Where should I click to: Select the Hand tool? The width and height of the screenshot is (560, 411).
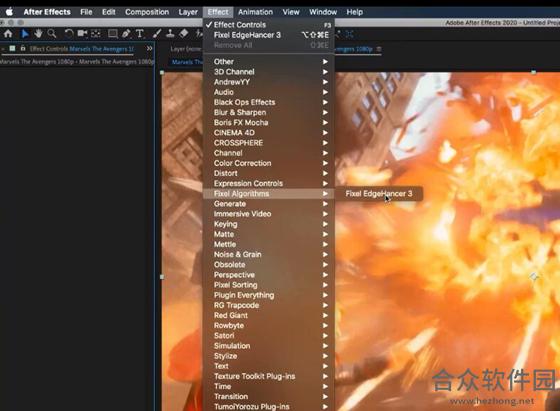[38, 34]
